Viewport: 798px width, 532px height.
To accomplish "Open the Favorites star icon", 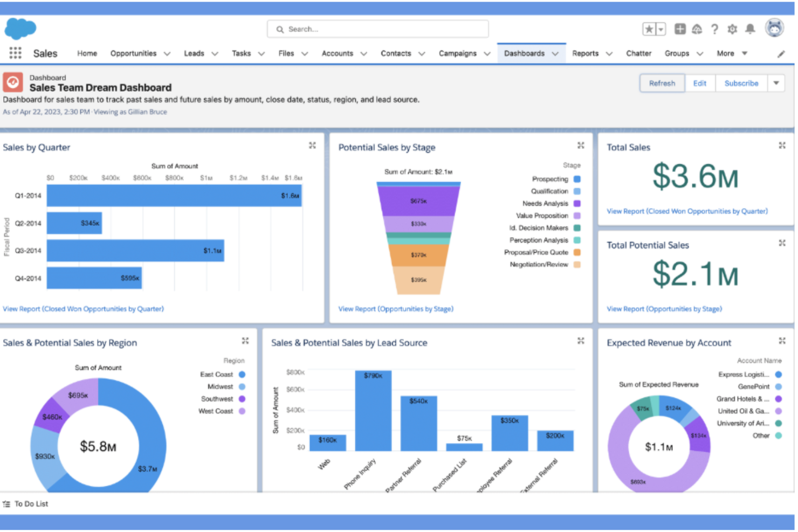I will 648,27.
